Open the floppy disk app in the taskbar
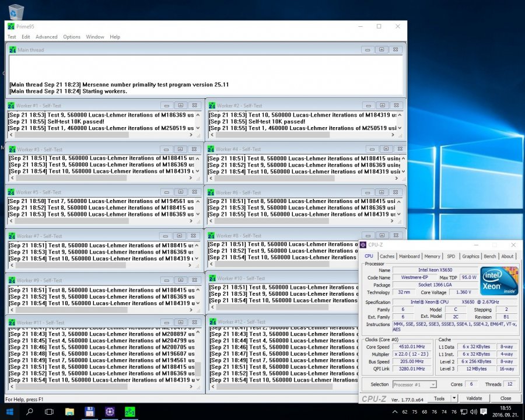 coord(89,412)
